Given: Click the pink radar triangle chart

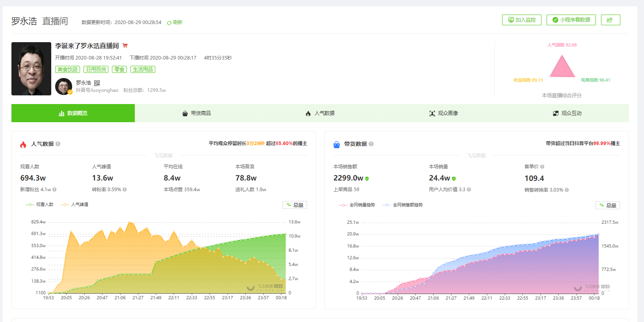Looking at the screenshot, I should 562,66.
